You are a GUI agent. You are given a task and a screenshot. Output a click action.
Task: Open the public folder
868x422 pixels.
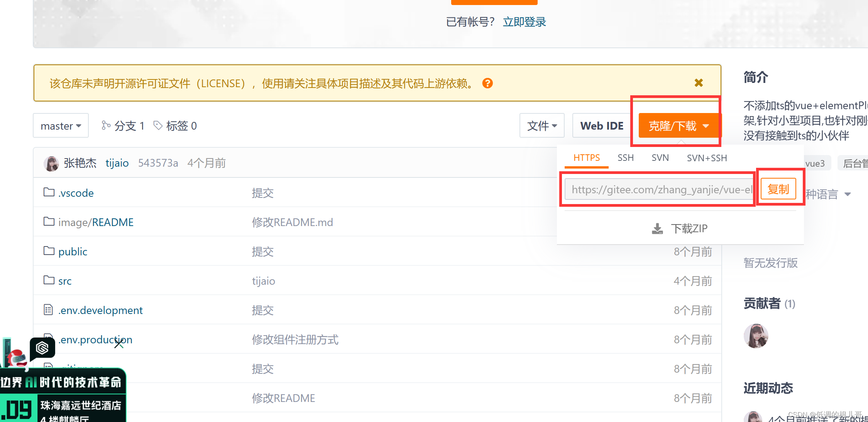point(73,252)
